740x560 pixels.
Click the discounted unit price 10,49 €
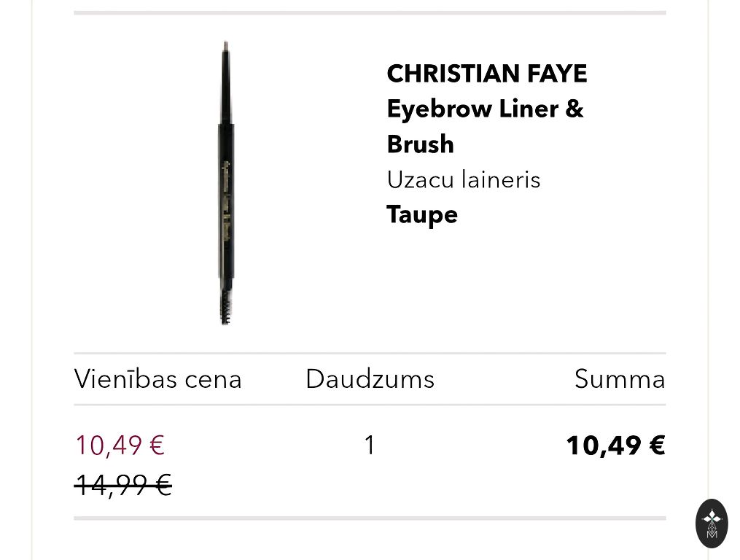pyautogui.click(x=120, y=445)
